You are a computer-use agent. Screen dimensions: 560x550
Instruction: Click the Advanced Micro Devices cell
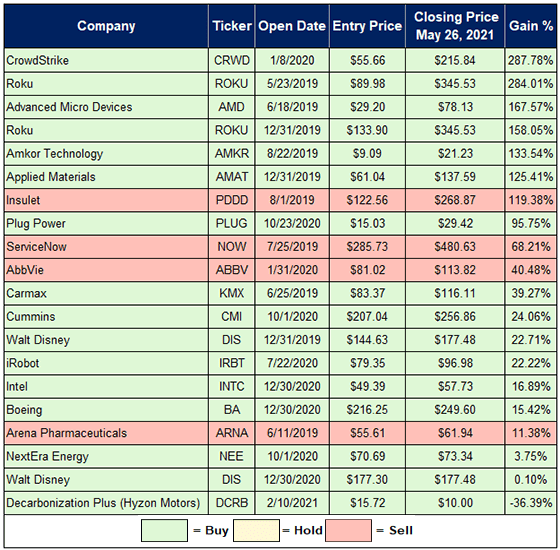tap(106, 107)
